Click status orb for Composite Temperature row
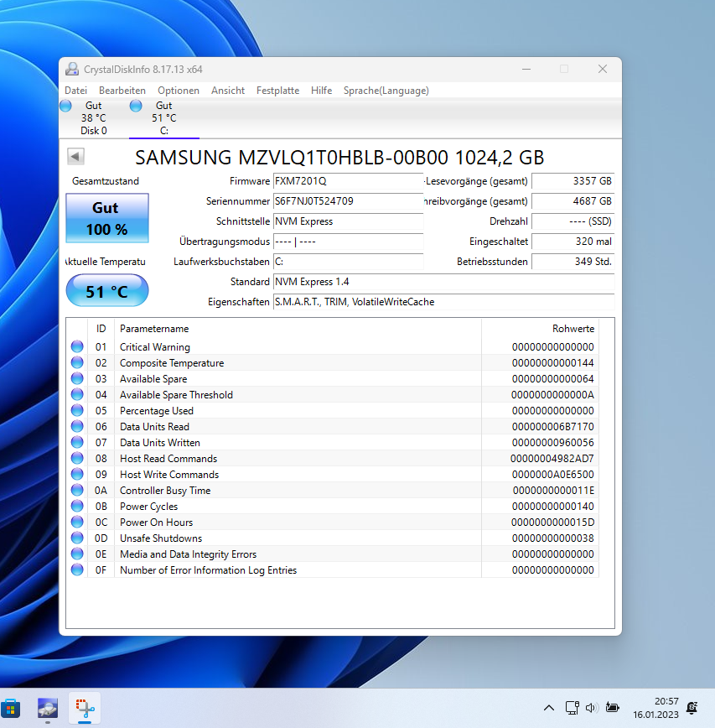Image resolution: width=715 pixels, height=728 pixels. (77, 362)
